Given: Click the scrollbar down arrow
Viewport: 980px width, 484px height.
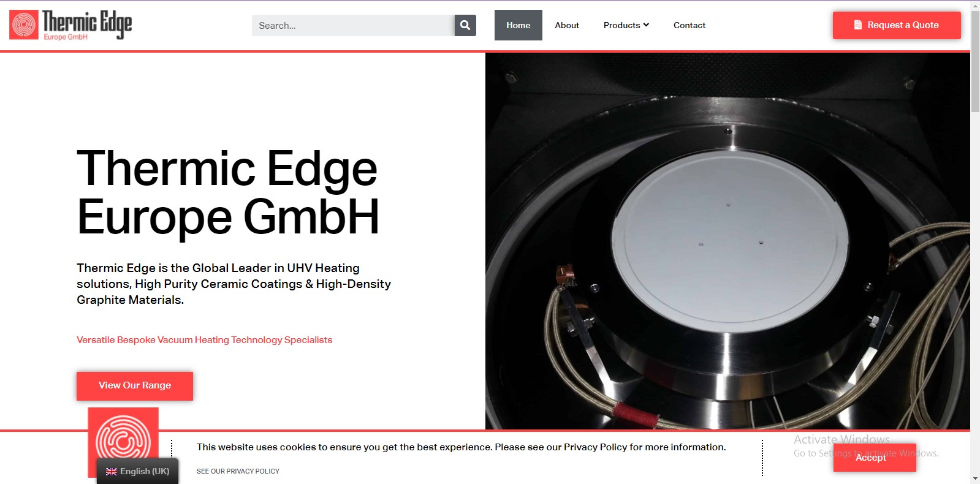Looking at the screenshot, I should [975, 478].
